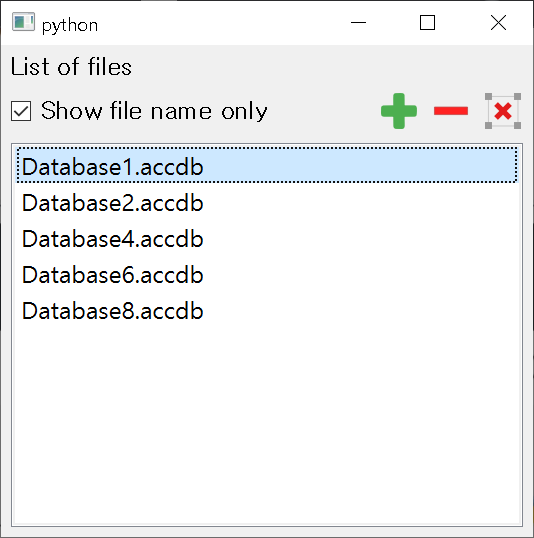Screen dimensions: 534x538
Task: Click empty area below Database8.accdb in list
Action: (267, 425)
